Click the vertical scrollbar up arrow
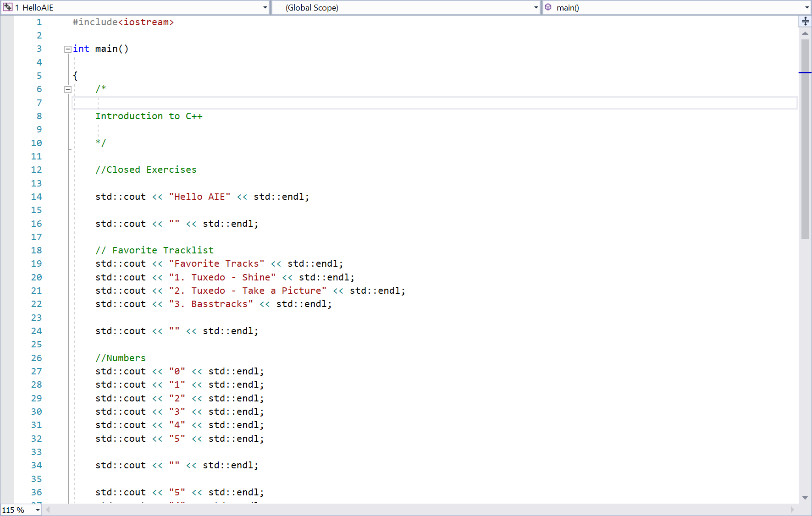Image resolution: width=812 pixels, height=516 pixels. [805, 33]
